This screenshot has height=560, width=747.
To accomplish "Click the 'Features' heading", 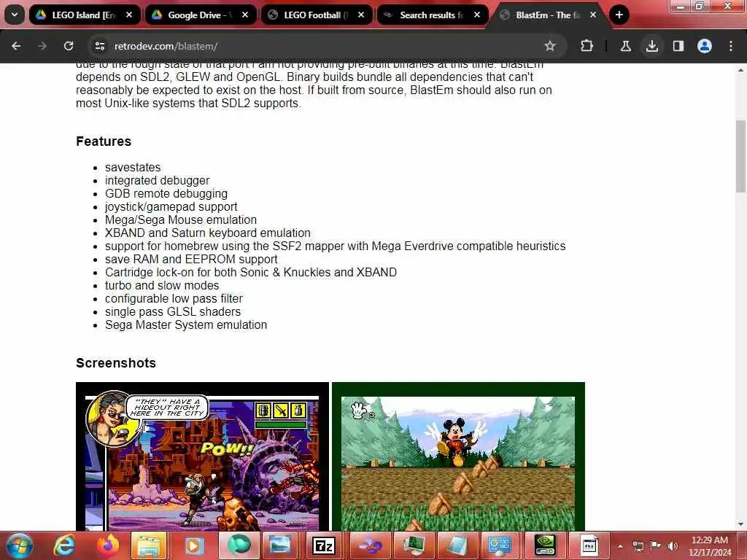I will [104, 141].
